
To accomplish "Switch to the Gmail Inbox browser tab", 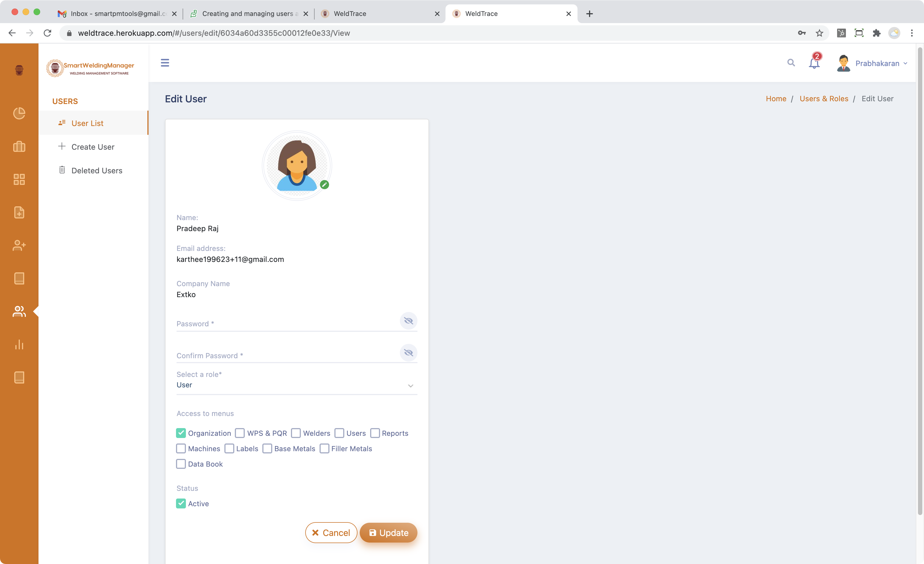I will (116, 13).
